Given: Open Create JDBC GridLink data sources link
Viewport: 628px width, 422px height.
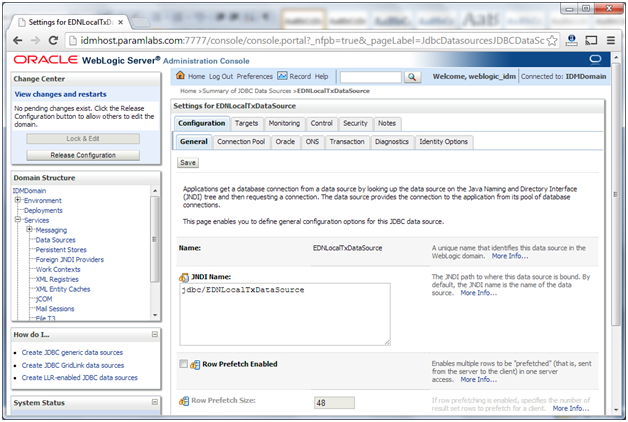Looking at the screenshot, I should (x=73, y=366).
